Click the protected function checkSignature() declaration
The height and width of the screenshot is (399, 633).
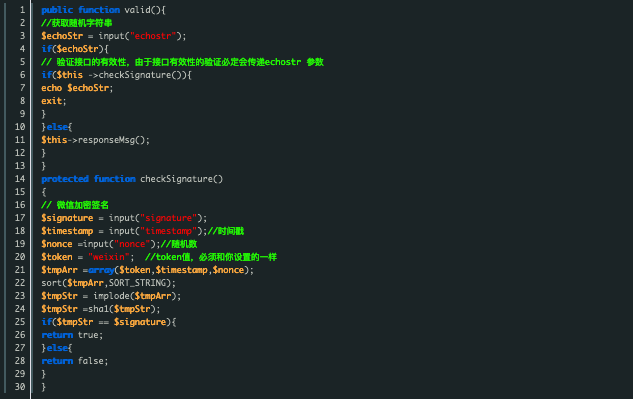[132, 179]
